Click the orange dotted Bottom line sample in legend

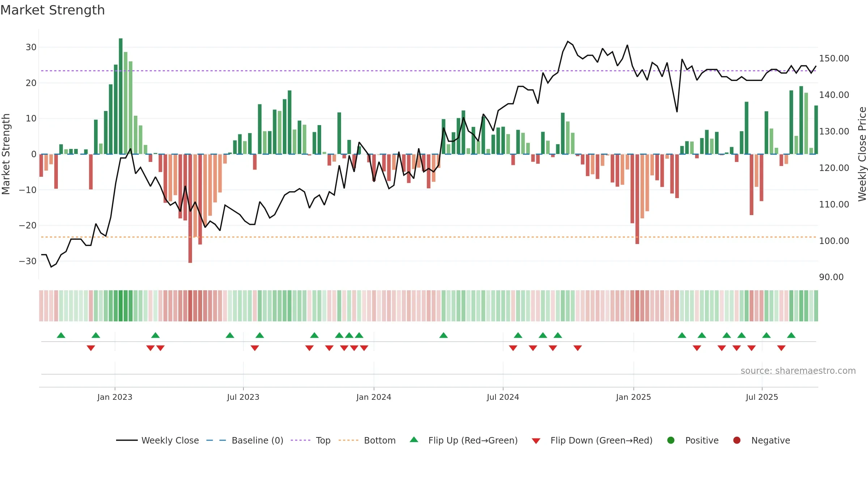(x=348, y=440)
